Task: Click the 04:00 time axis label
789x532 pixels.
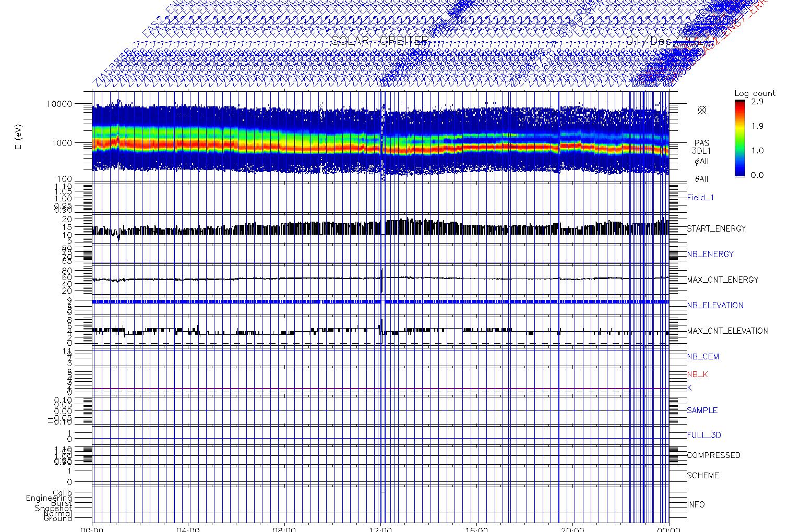Action: (188, 529)
